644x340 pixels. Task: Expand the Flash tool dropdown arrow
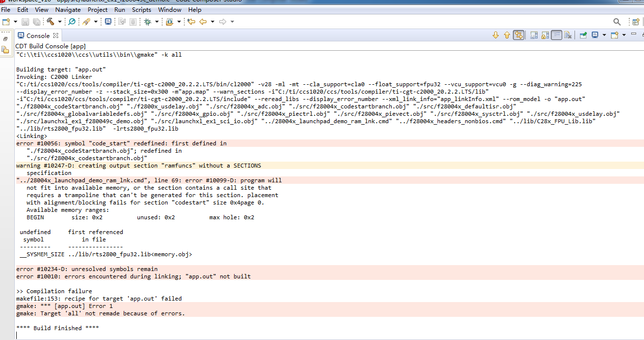pos(96,22)
